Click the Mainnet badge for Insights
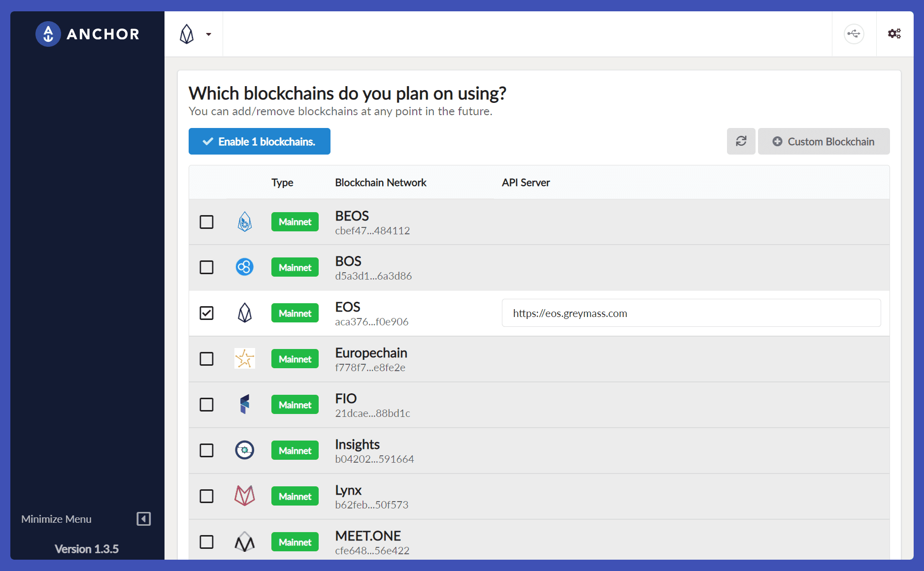The image size is (924, 571). (x=295, y=450)
